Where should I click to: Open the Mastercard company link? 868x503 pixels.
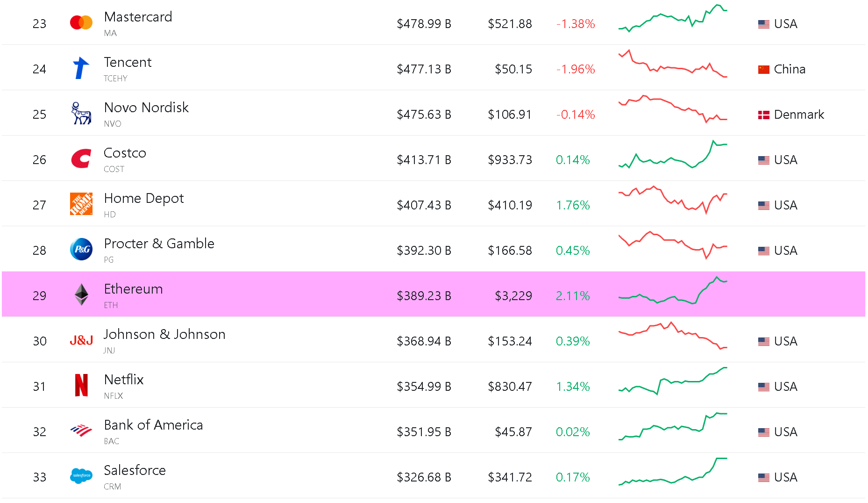point(138,17)
